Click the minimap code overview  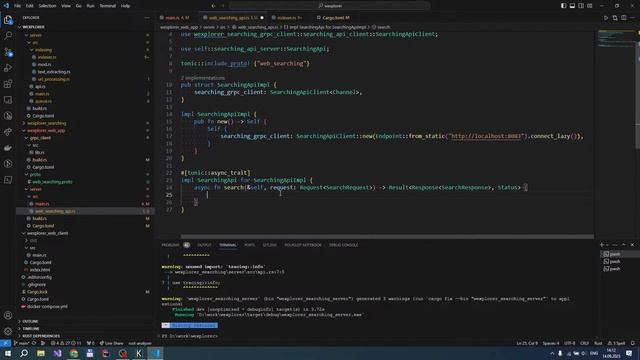[616, 39]
